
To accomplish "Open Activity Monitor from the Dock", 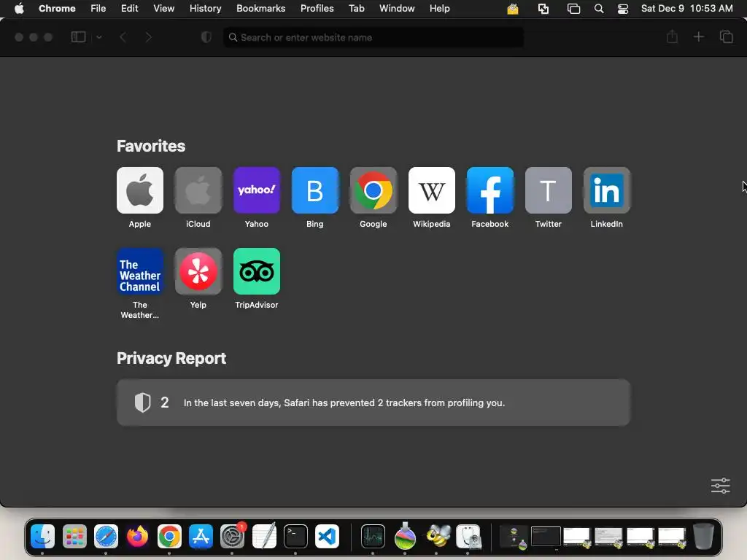I will (x=373, y=536).
